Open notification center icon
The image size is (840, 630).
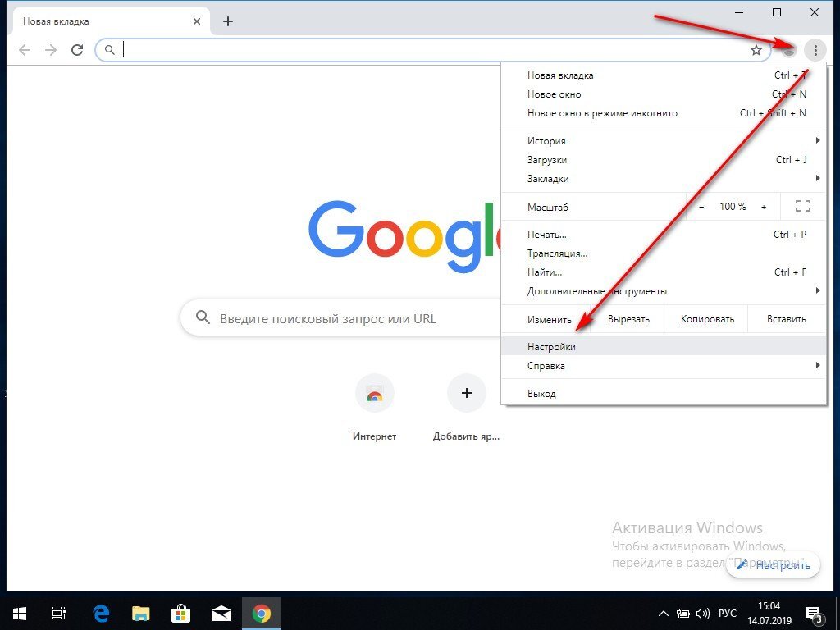[814, 614]
